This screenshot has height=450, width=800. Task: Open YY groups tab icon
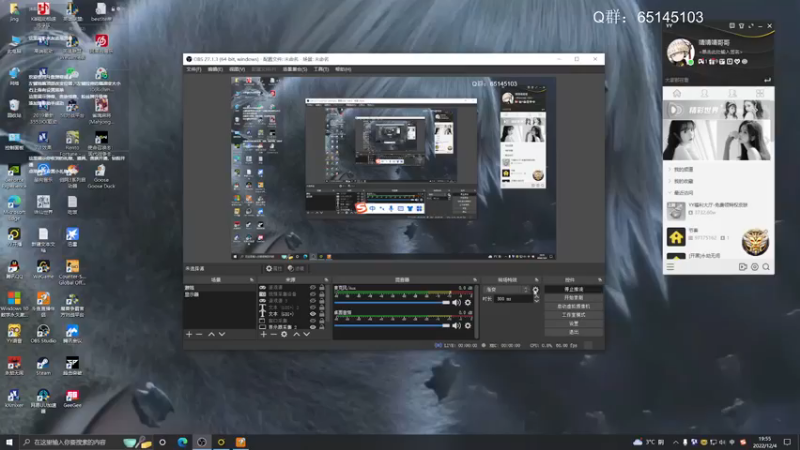[x=732, y=93]
